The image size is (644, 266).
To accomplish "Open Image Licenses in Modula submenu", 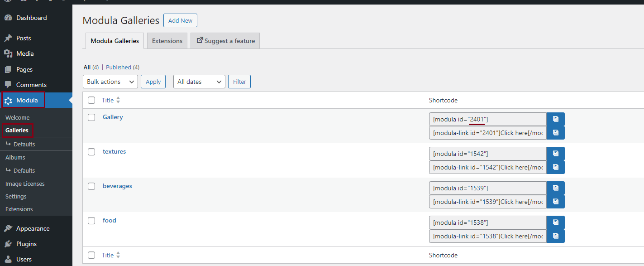I will 25,184.
